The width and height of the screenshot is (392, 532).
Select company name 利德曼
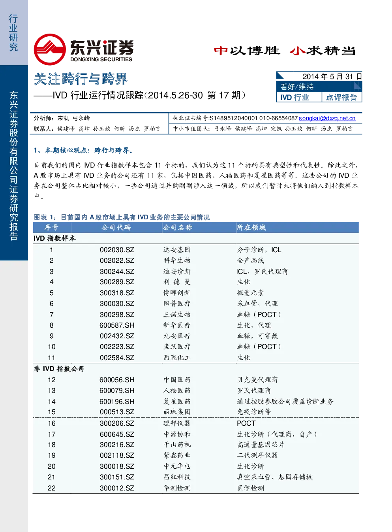(x=177, y=282)
